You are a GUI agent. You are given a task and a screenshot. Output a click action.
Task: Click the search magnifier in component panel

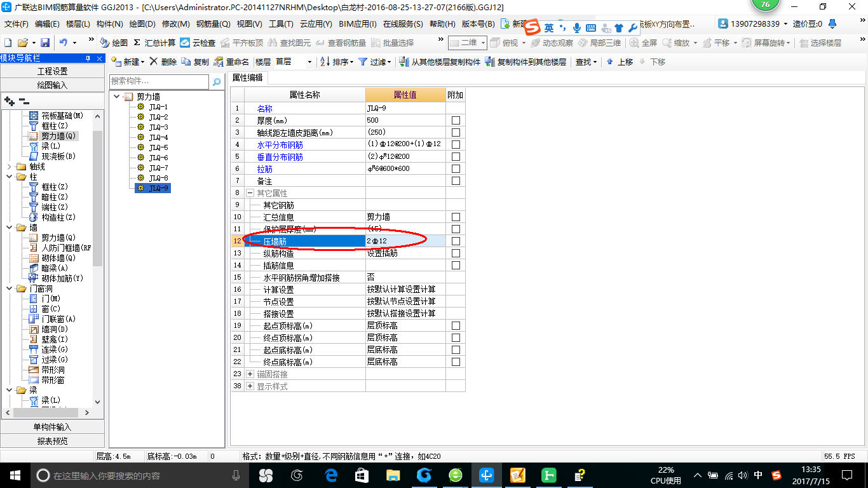[217, 82]
